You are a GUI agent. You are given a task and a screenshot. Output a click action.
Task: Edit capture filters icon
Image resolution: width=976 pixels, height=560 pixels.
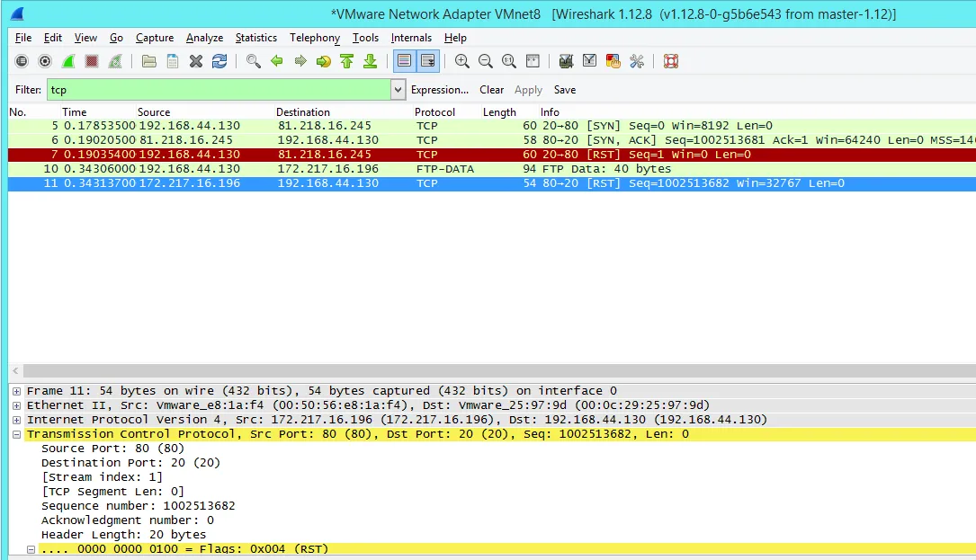(x=566, y=61)
